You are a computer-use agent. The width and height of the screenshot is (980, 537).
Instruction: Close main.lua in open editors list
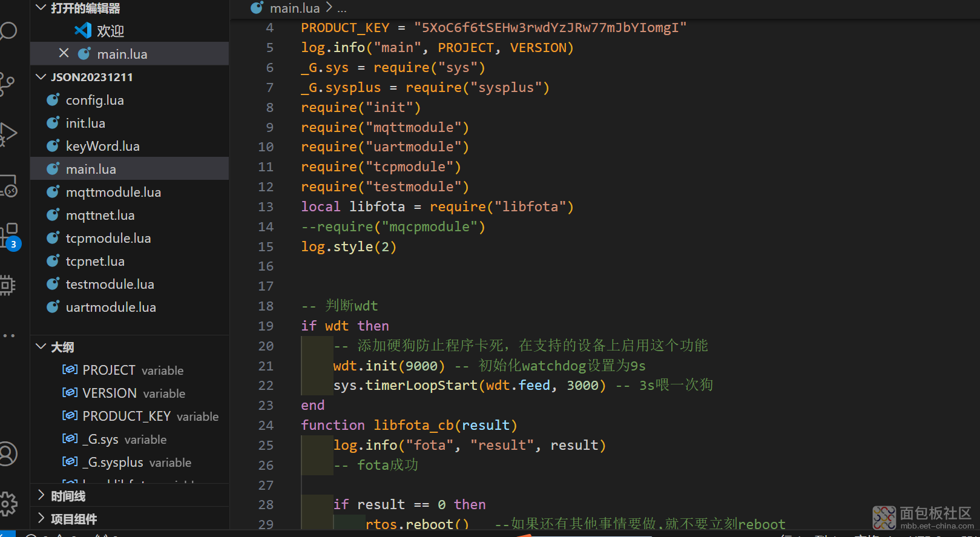(64, 53)
